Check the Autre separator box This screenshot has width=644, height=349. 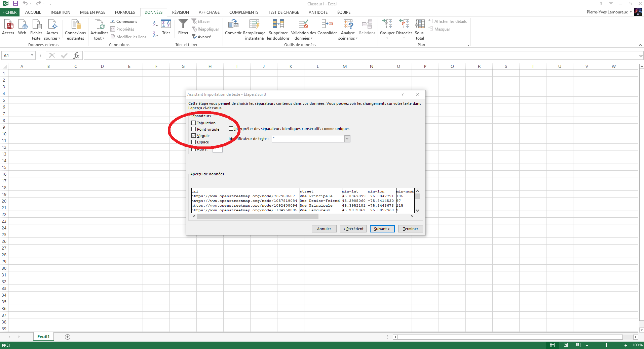(194, 149)
